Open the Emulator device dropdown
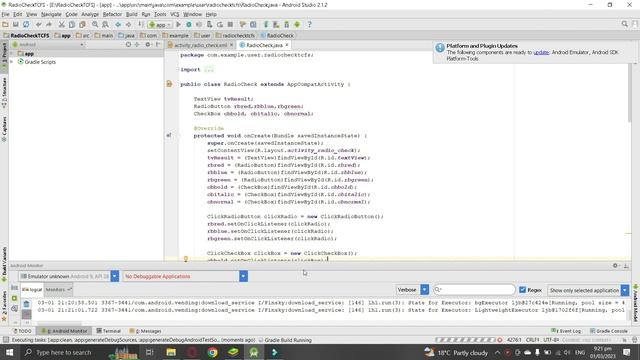The width and height of the screenshot is (640, 360). [x=69, y=276]
